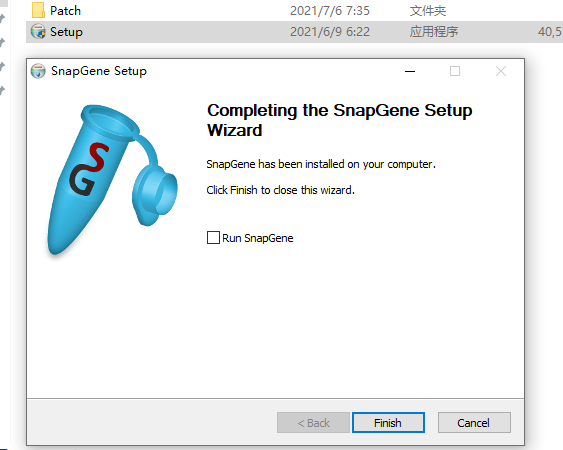Click the 应用程序 type of Setup row

(x=434, y=32)
